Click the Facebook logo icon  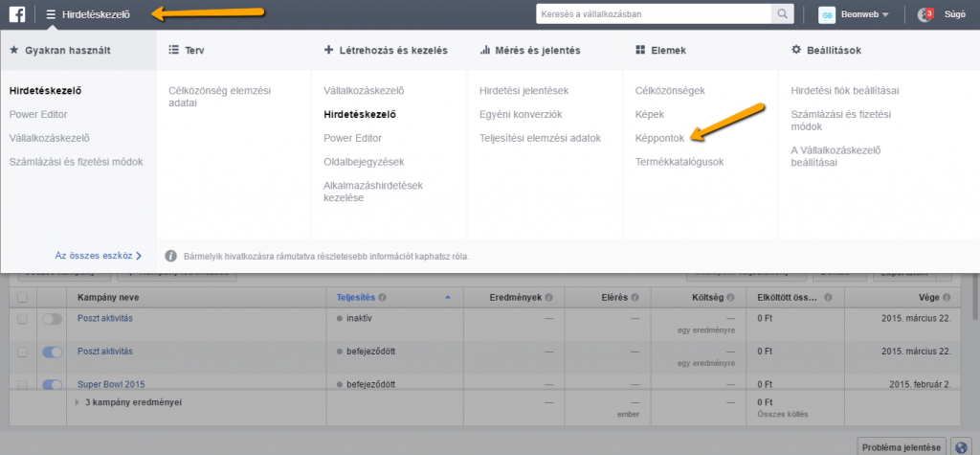17,13
